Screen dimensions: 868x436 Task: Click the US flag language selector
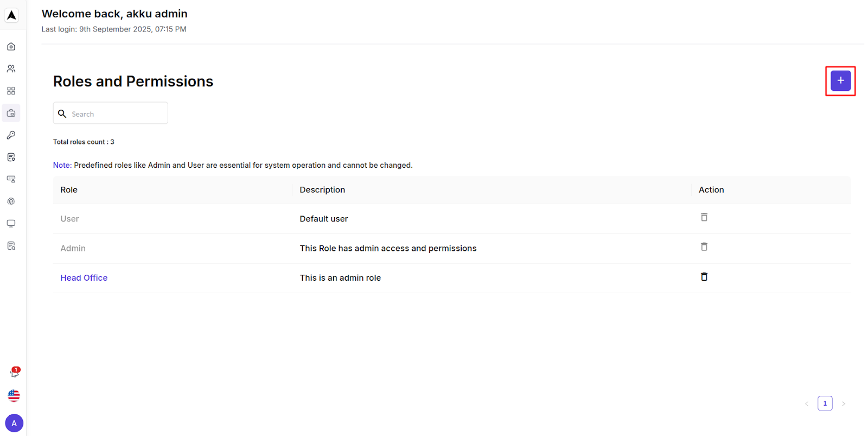[14, 396]
